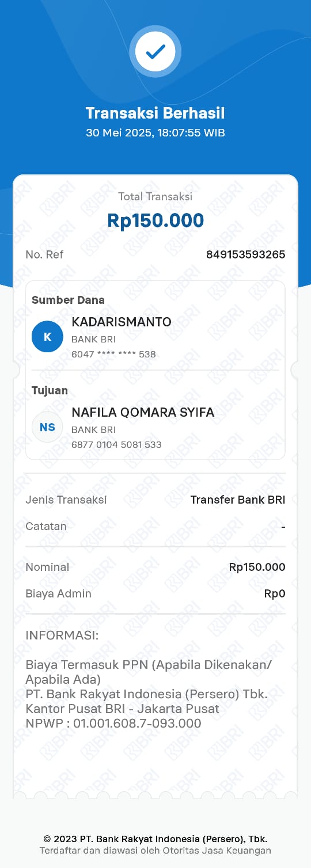Tap the Catatan row label
This screenshot has width=311, height=868.
pyautogui.click(x=46, y=526)
